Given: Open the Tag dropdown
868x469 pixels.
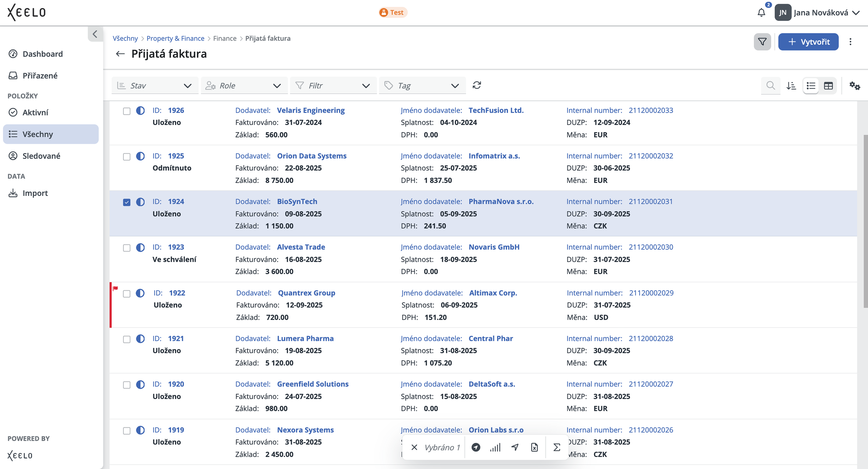Looking at the screenshot, I should click(422, 86).
